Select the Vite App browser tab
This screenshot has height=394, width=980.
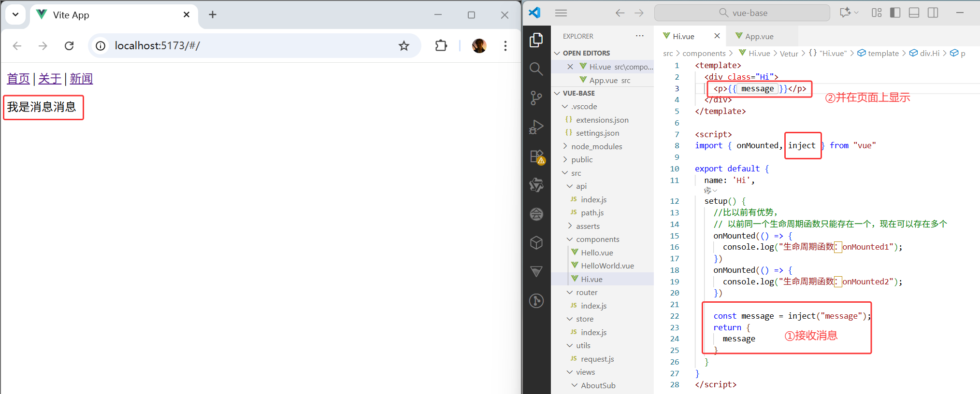pos(114,15)
